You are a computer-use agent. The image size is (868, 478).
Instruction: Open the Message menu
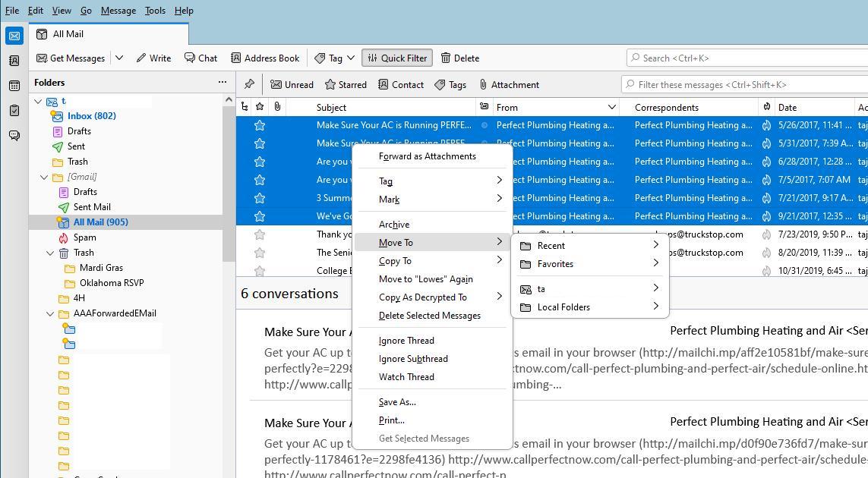coord(118,10)
